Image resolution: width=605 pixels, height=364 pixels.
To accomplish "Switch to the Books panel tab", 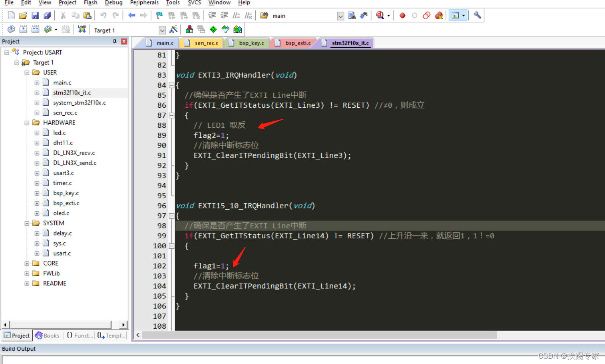I will [47, 335].
